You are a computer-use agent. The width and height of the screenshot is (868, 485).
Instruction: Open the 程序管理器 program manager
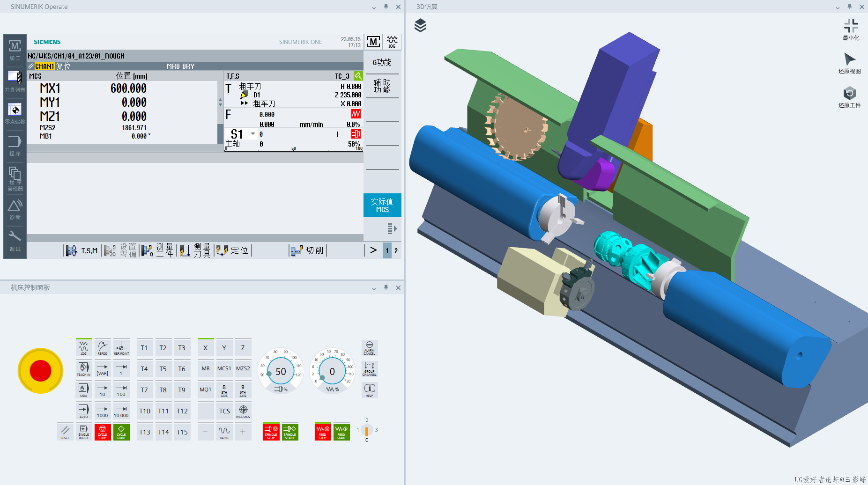point(15,178)
